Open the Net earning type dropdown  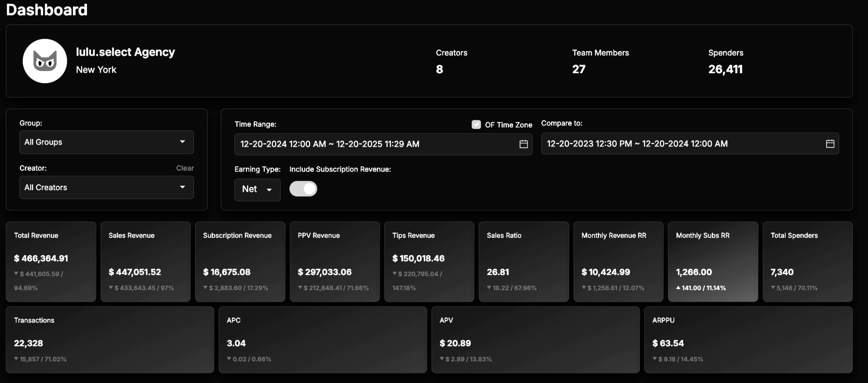[257, 190]
